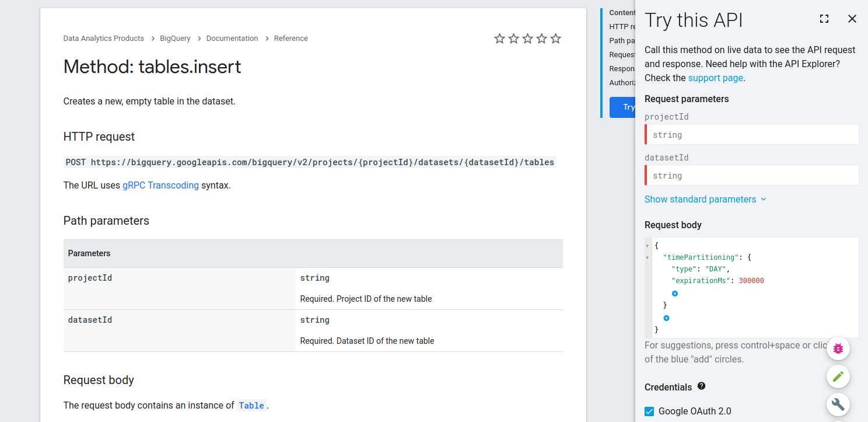Open the Documentation breadcrumb item
Image resolution: width=868 pixels, height=422 pixels.
pyautogui.click(x=232, y=39)
